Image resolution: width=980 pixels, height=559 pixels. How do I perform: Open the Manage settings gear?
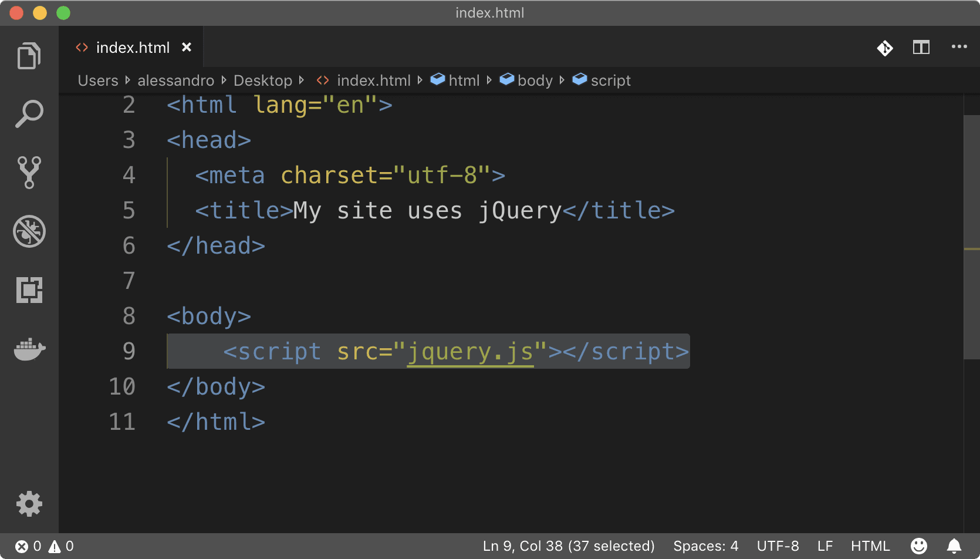pyautogui.click(x=29, y=504)
